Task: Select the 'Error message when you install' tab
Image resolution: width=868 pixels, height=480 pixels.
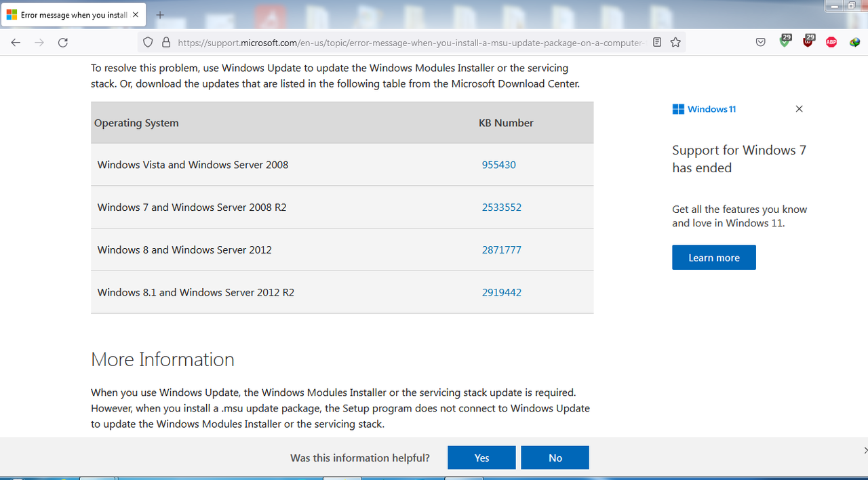Action: tap(74, 15)
